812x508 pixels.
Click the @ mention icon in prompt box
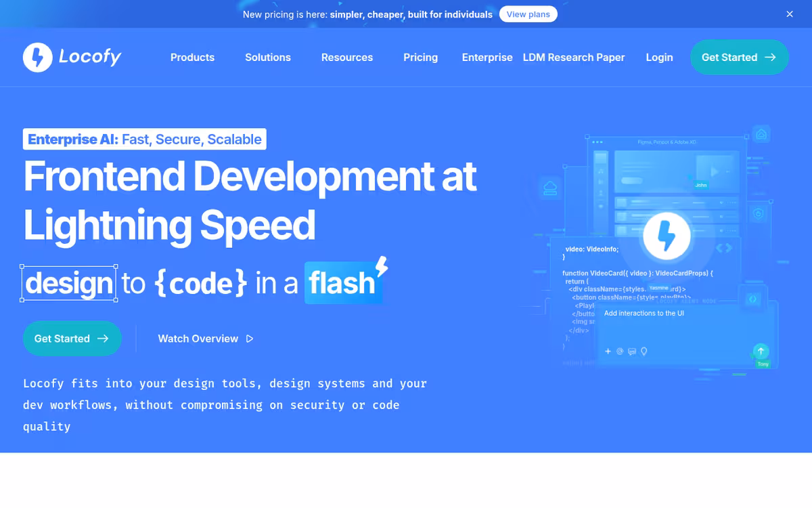pyautogui.click(x=620, y=352)
